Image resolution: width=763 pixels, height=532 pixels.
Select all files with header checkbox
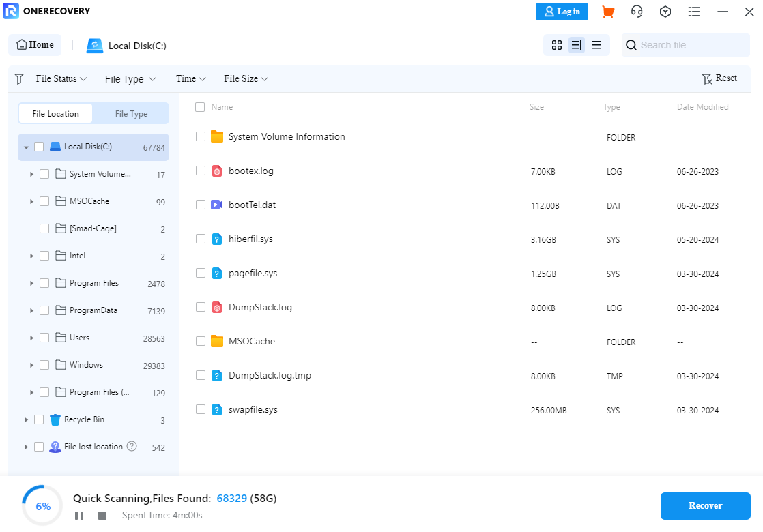coord(200,107)
